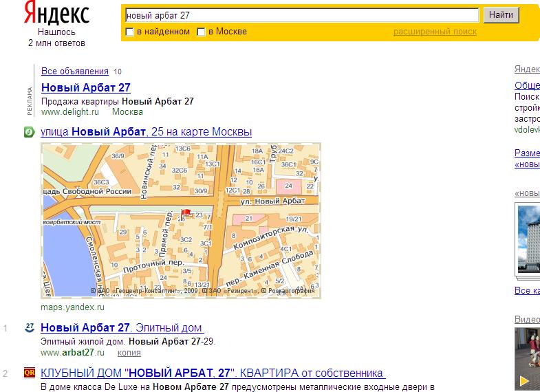The image size is (540, 392).
Task: Click the 'Обще...' ad link in right column
Action: (x=527, y=85)
